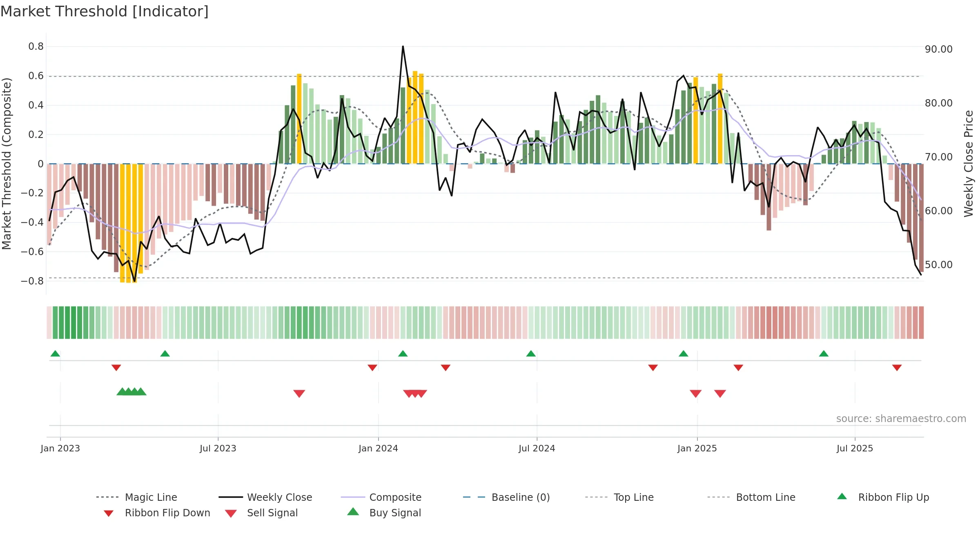The width and height of the screenshot is (980, 551).
Task: Click the −0.6 left axis tick label
Action: point(32,252)
